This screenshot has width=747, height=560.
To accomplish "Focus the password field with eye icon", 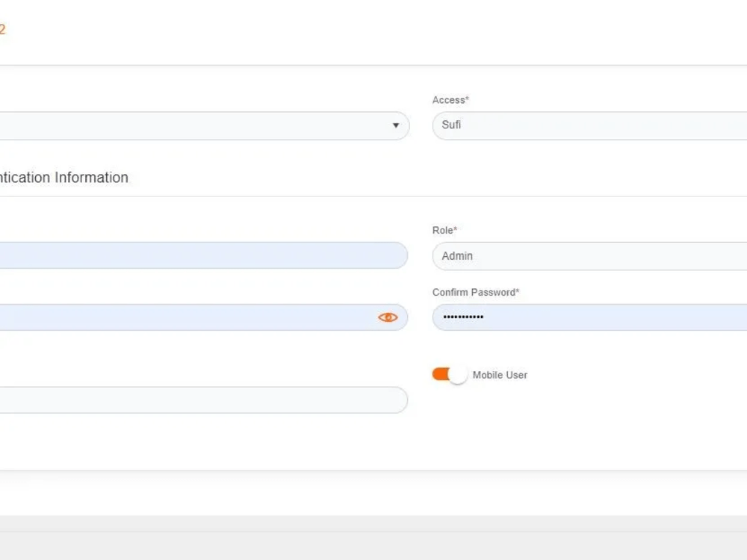I will 203,317.
